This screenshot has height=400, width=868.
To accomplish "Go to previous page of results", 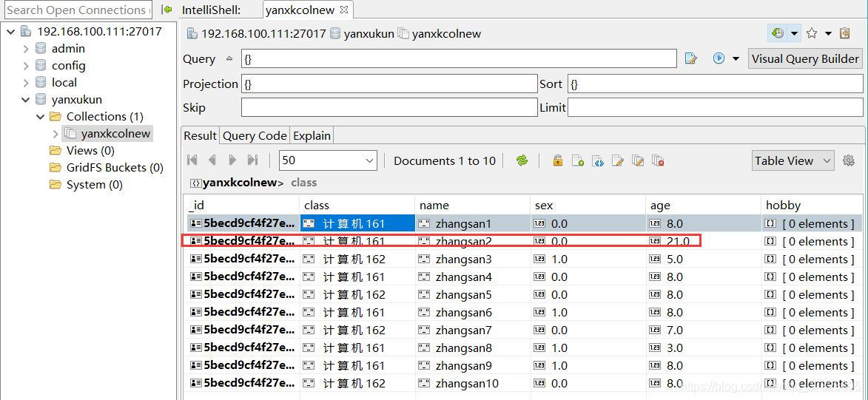I will 212,160.
